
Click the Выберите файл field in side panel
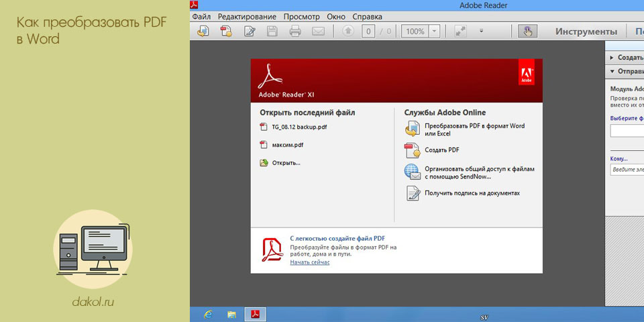point(627,131)
